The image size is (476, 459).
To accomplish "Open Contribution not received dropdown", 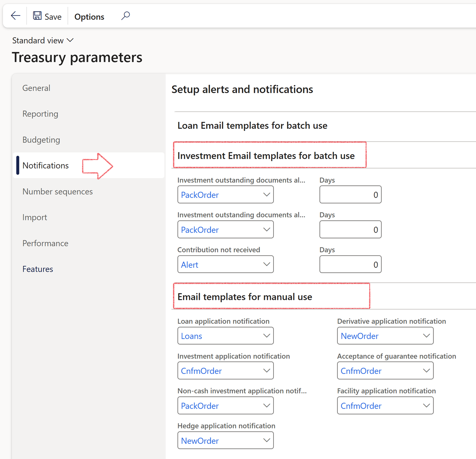I will coord(267,264).
